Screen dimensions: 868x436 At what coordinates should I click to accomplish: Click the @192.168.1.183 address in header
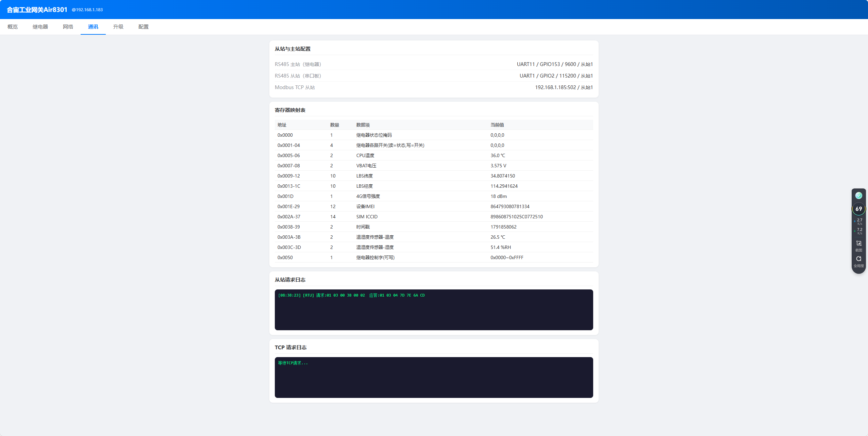coord(87,10)
